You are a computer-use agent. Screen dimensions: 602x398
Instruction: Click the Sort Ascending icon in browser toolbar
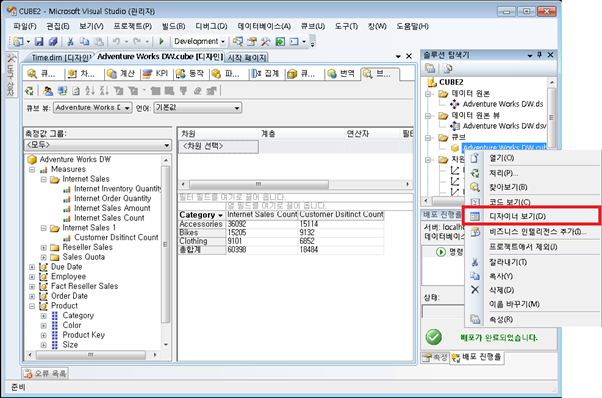pos(90,91)
